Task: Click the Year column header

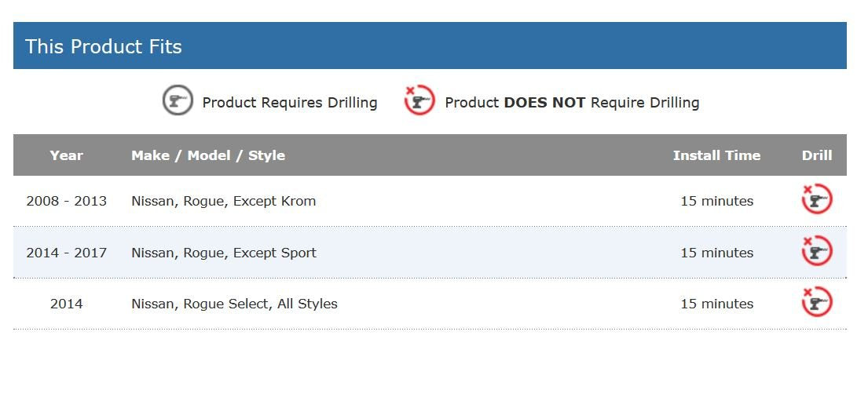Action: pyautogui.click(x=66, y=155)
